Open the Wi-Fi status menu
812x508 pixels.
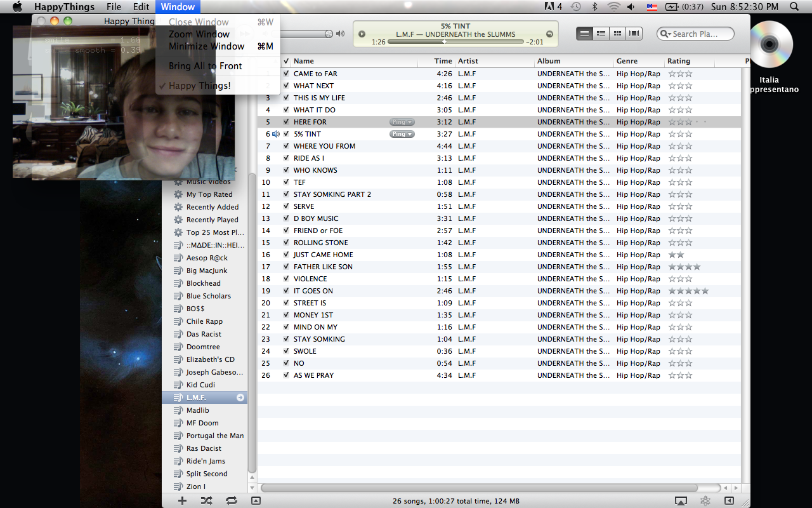(613, 7)
